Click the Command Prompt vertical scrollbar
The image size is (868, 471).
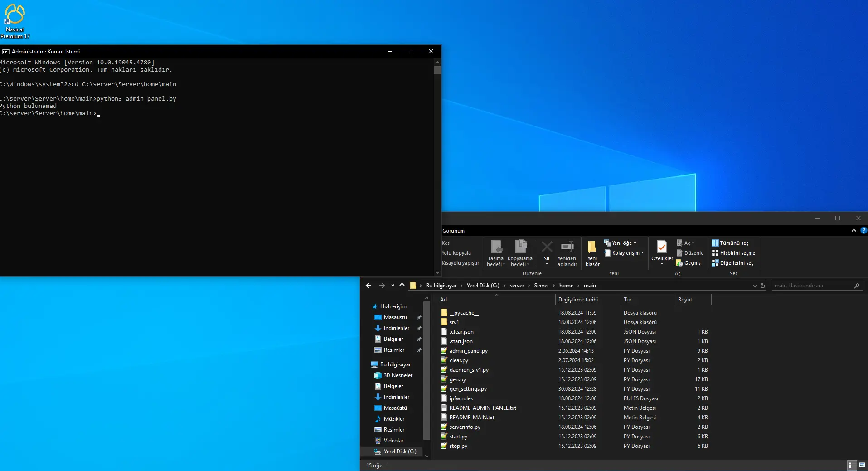437,166
